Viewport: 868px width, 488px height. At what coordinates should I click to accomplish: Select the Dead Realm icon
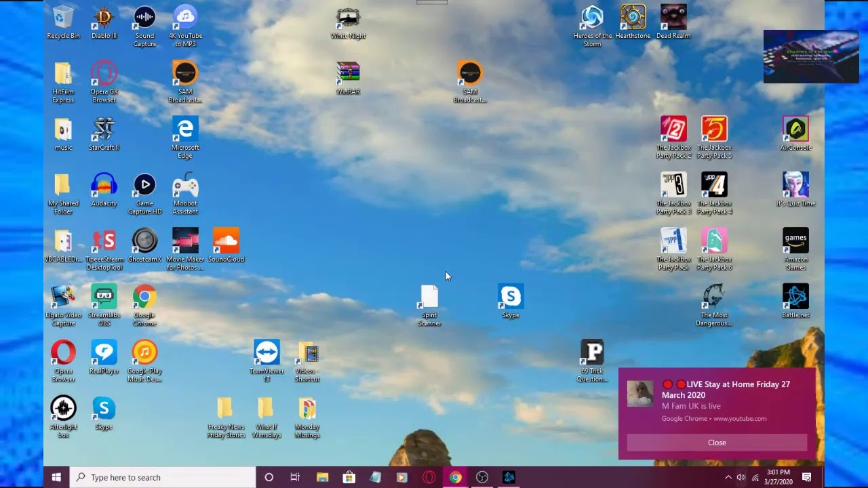[673, 23]
